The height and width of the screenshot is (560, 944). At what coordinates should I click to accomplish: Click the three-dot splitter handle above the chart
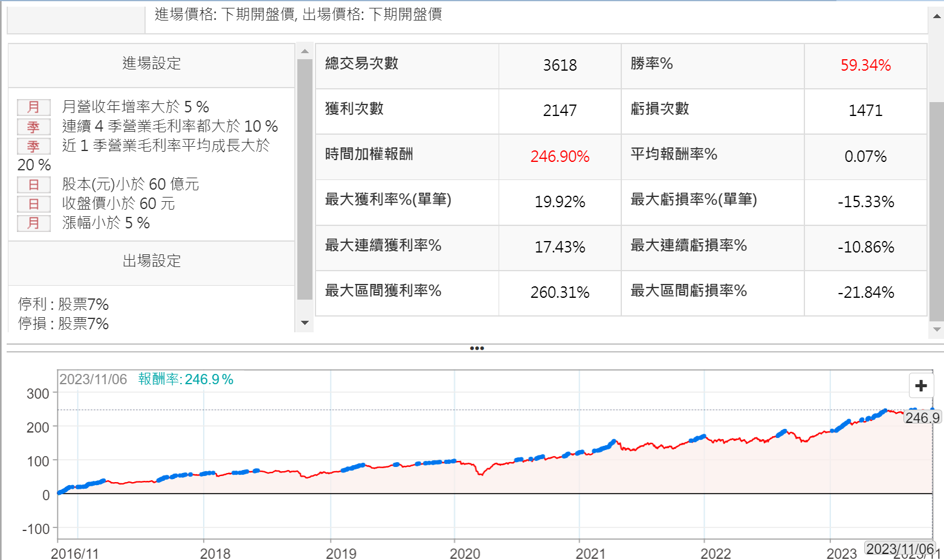point(476,348)
